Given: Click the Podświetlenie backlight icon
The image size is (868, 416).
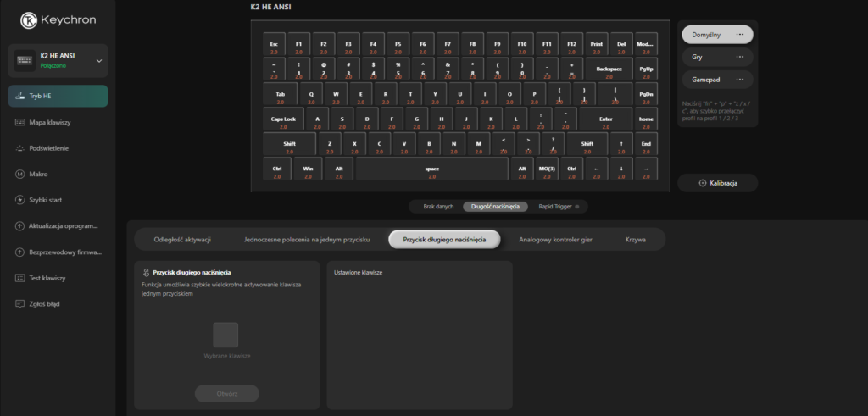Looking at the screenshot, I should [20, 148].
